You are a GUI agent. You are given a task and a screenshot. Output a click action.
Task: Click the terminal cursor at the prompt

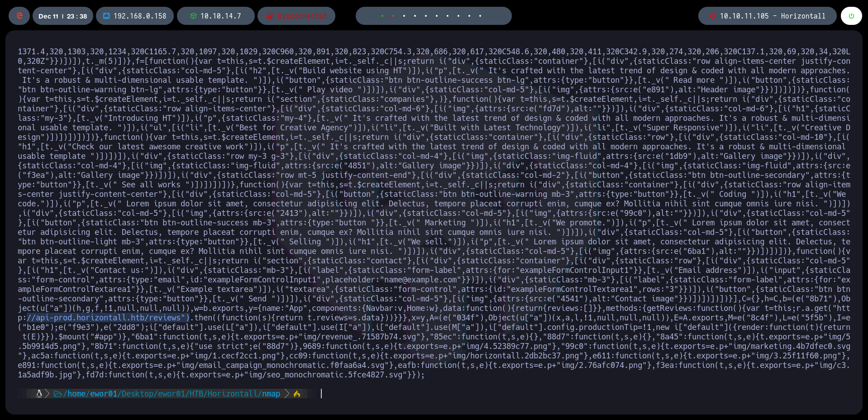[x=321, y=394]
